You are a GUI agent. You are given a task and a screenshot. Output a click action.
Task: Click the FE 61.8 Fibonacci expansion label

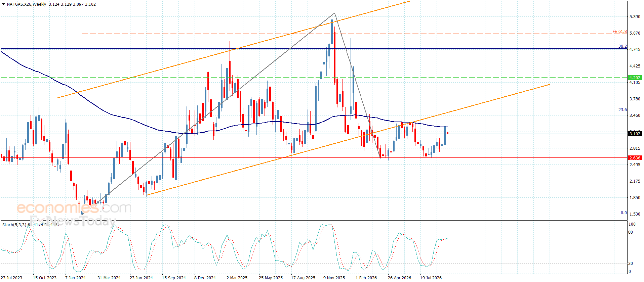point(619,32)
